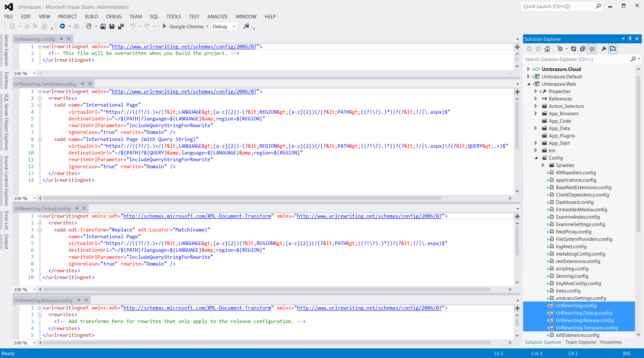Screen dimensions: 644x358
Task: Toggle pin on the UrlRewriting.config tab
Action: pos(61,39)
